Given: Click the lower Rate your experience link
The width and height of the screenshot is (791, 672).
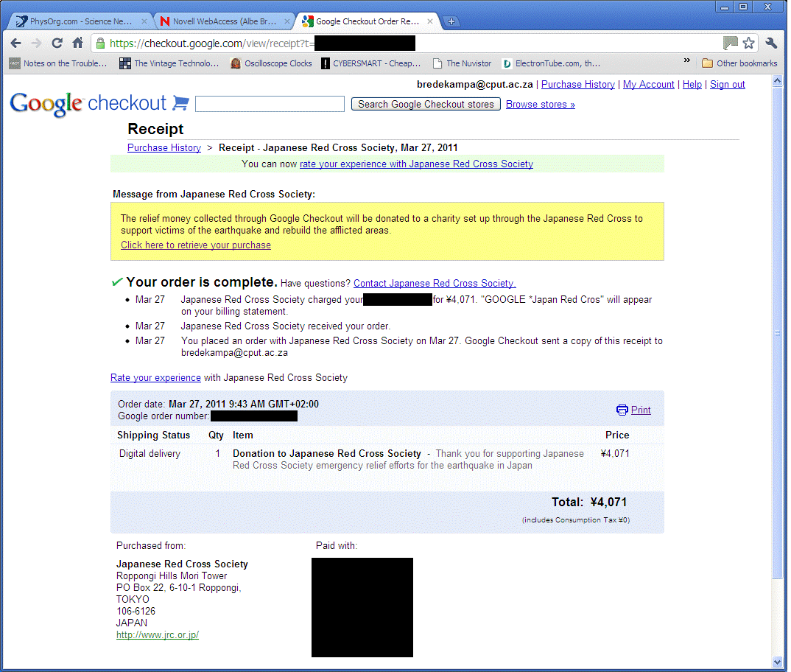Looking at the screenshot, I should [155, 378].
